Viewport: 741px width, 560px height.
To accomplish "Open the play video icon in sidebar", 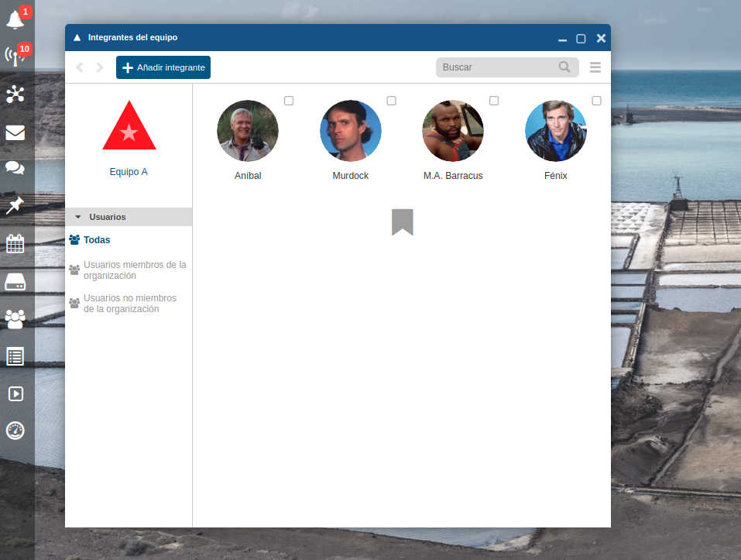I will click(15, 393).
